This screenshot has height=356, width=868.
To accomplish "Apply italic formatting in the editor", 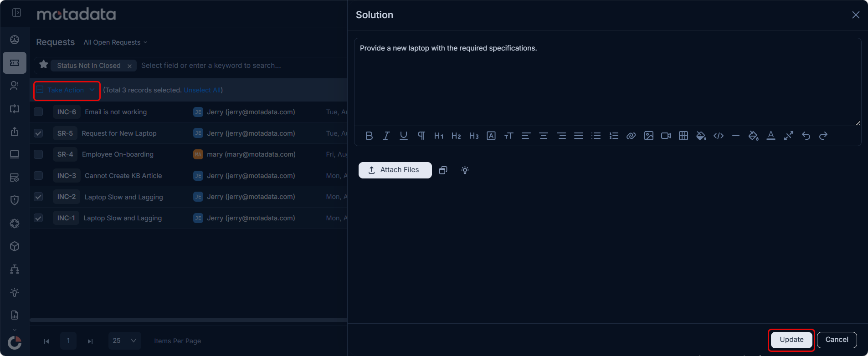I will 386,136.
